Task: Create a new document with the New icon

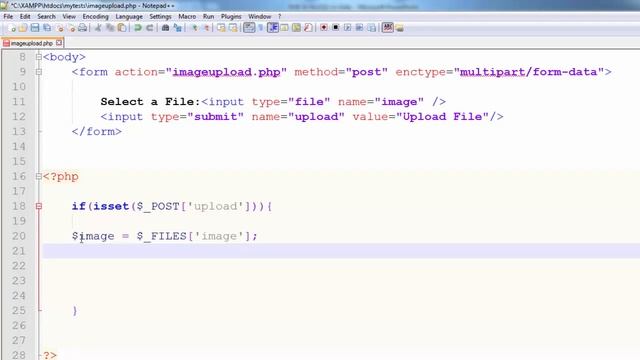Action: click(x=12, y=28)
